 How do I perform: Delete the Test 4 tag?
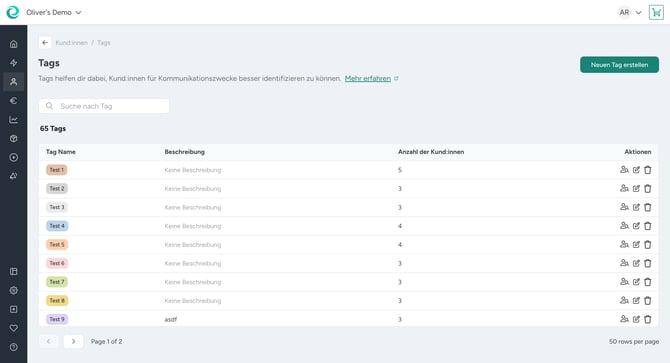[648, 226]
